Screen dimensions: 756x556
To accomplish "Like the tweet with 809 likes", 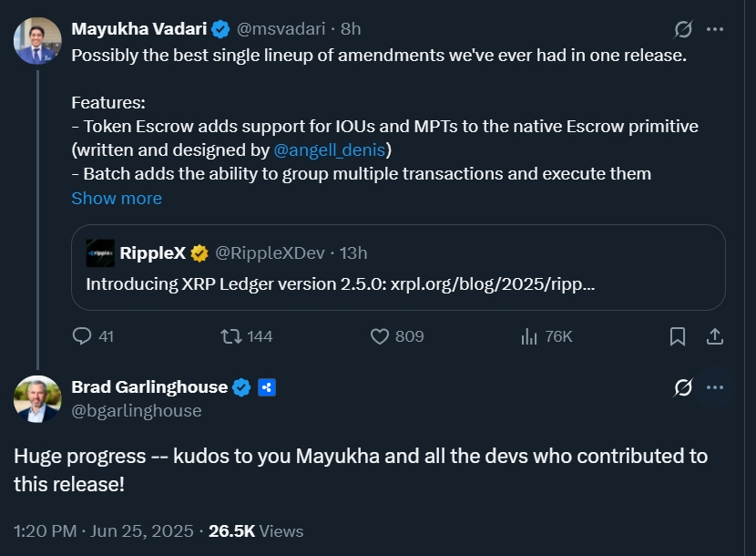I will coord(381,336).
